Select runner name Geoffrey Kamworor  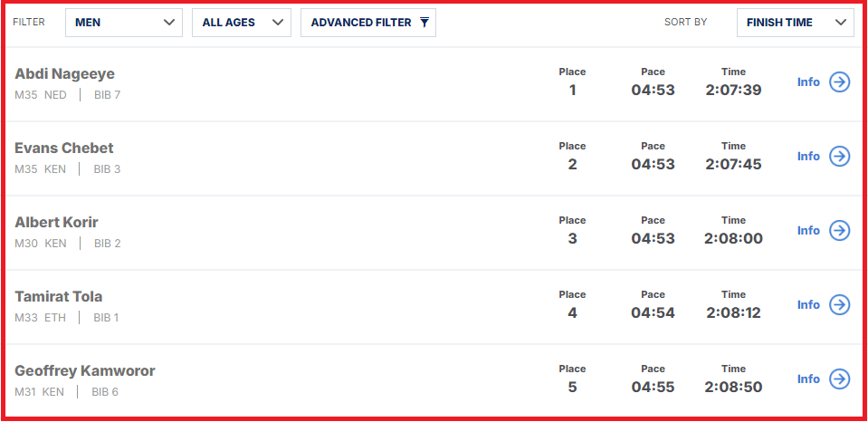click(x=85, y=370)
